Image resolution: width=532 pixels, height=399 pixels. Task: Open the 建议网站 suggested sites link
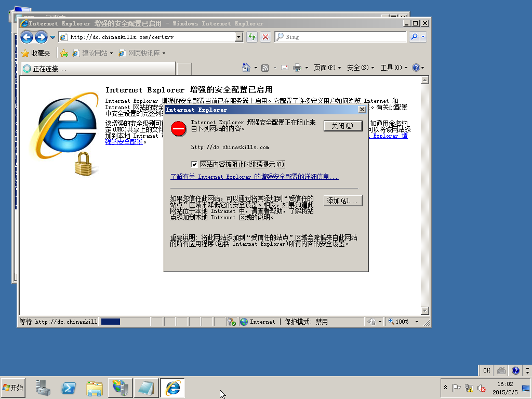click(92, 54)
